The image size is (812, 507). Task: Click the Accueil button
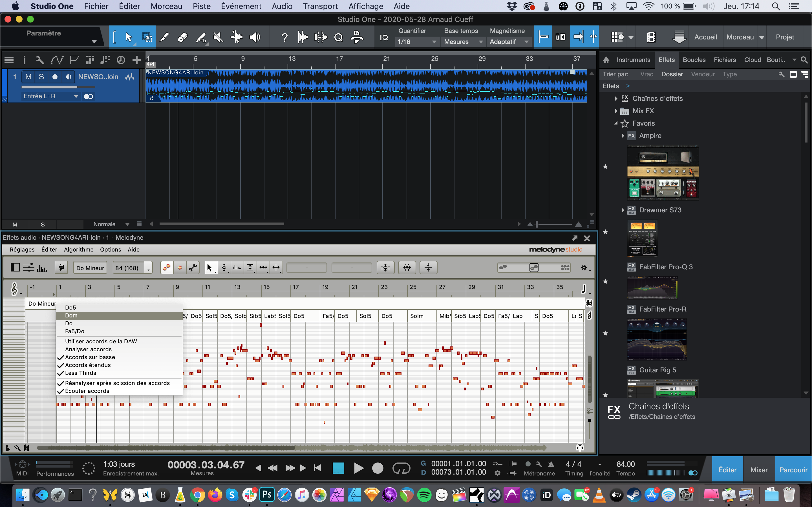point(705,37)
